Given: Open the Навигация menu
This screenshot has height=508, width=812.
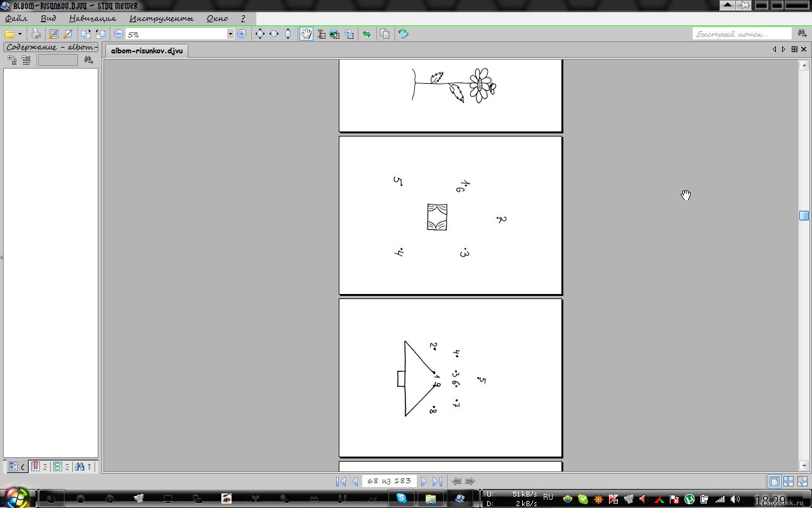Looking at the screenshot, I should (93, 18).
